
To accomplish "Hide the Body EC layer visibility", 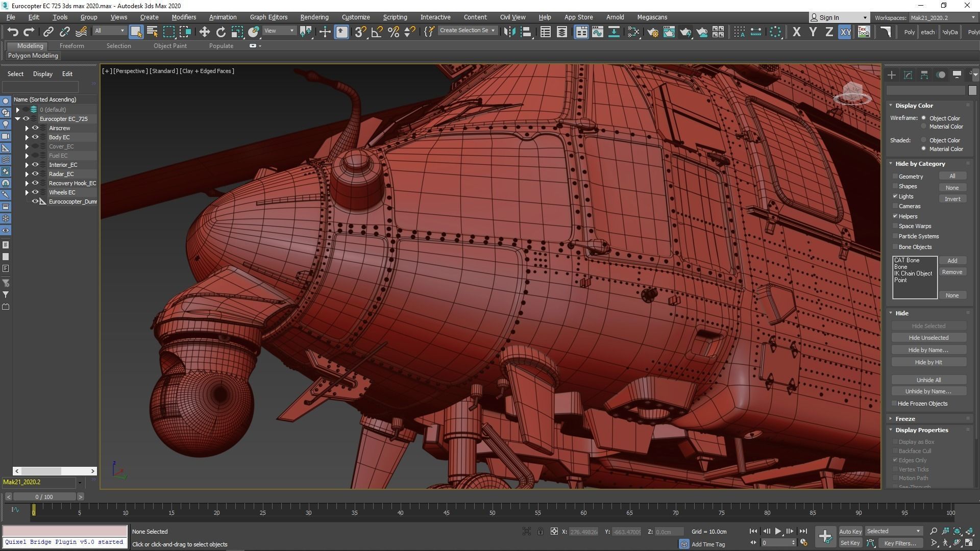I will [35, 137].
